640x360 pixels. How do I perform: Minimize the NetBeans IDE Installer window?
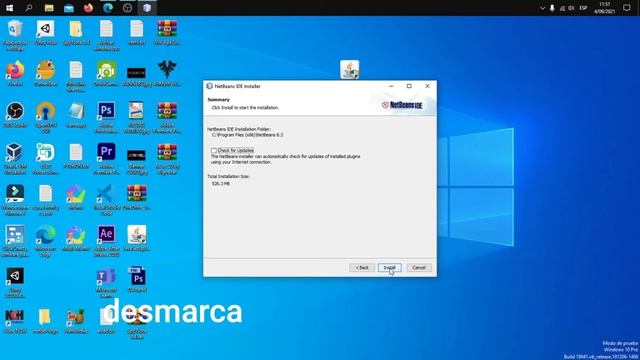[x=391, y=86]
